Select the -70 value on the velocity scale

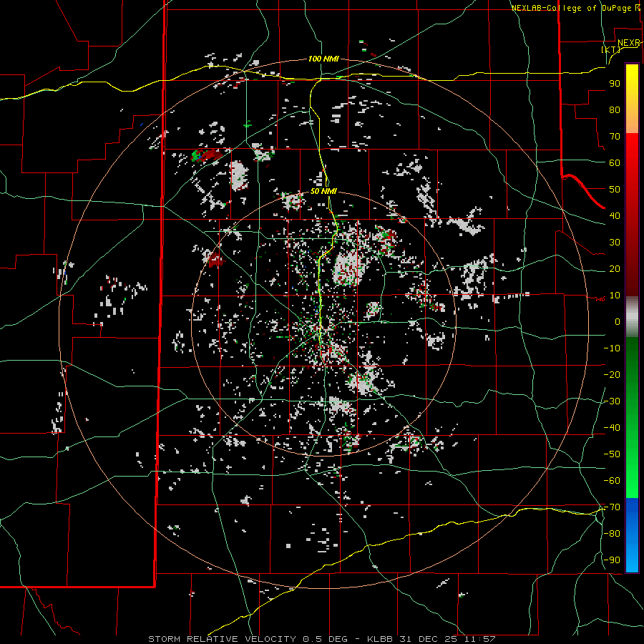point(612,507)
